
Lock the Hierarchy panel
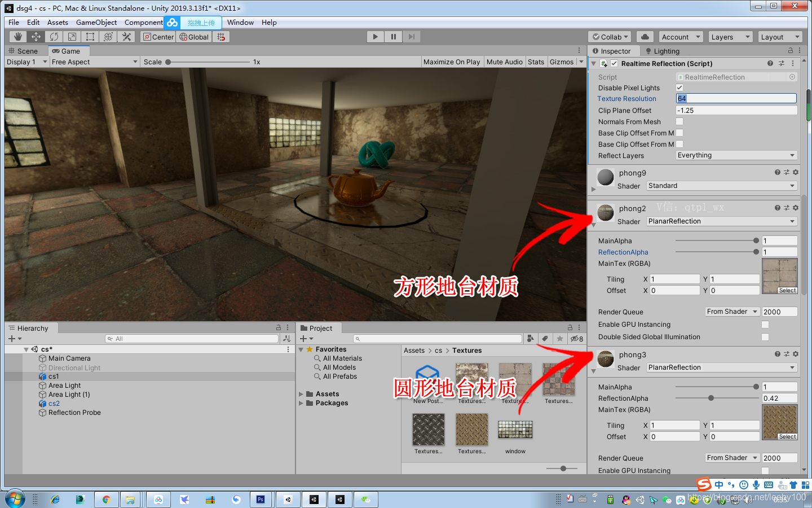point(279,327)
